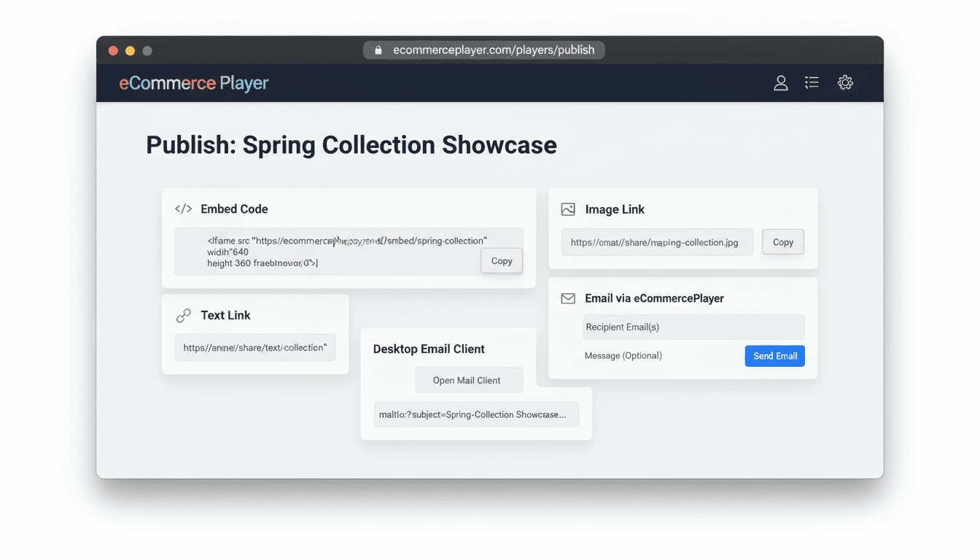Click Open Mail Client
980x560 pixels.
tap(469, 379)
